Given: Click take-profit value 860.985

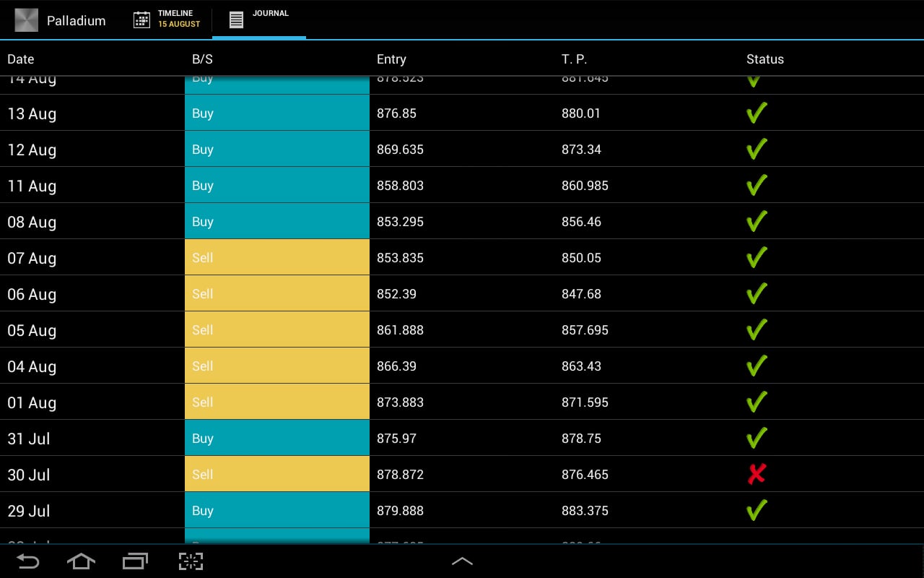Looking at the screenshot, I should (x=585, y=186).
